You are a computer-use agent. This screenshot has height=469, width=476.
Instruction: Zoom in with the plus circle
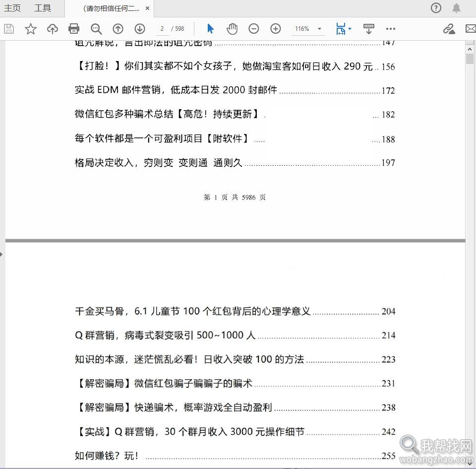click(x=275, y=29)
